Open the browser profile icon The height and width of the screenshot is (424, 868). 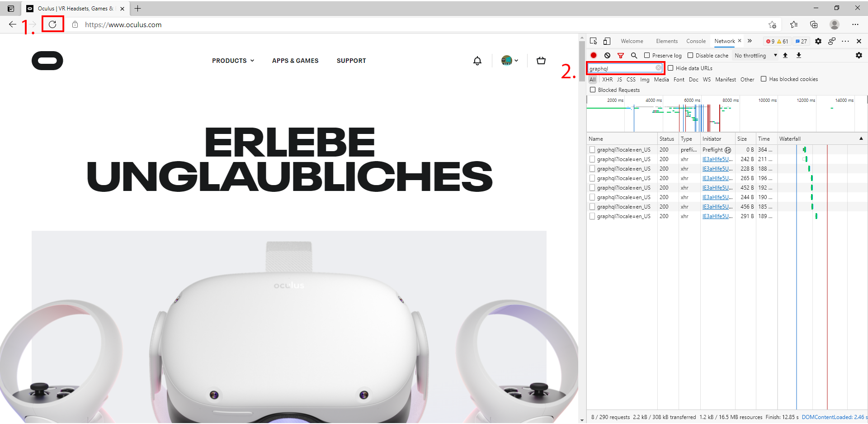pos(835,24)
